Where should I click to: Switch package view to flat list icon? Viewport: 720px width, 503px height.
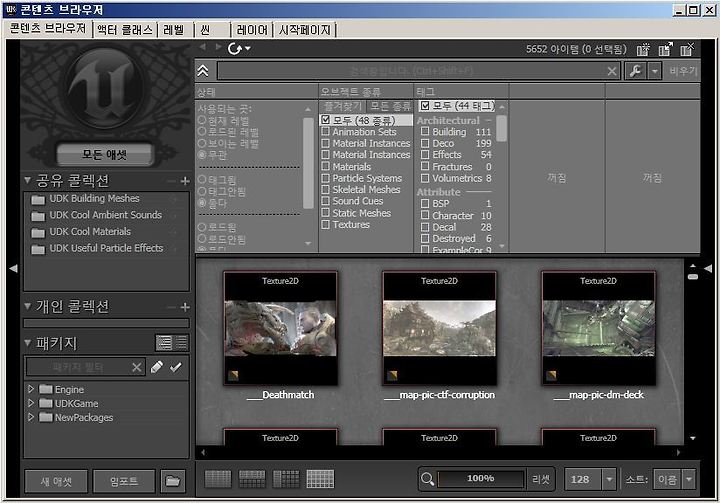point(182,342)
